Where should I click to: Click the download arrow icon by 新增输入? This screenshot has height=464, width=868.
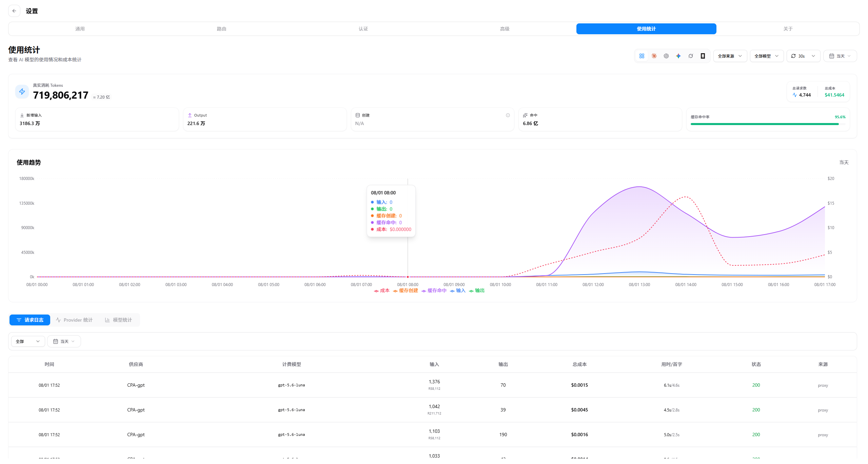point(22,115)
